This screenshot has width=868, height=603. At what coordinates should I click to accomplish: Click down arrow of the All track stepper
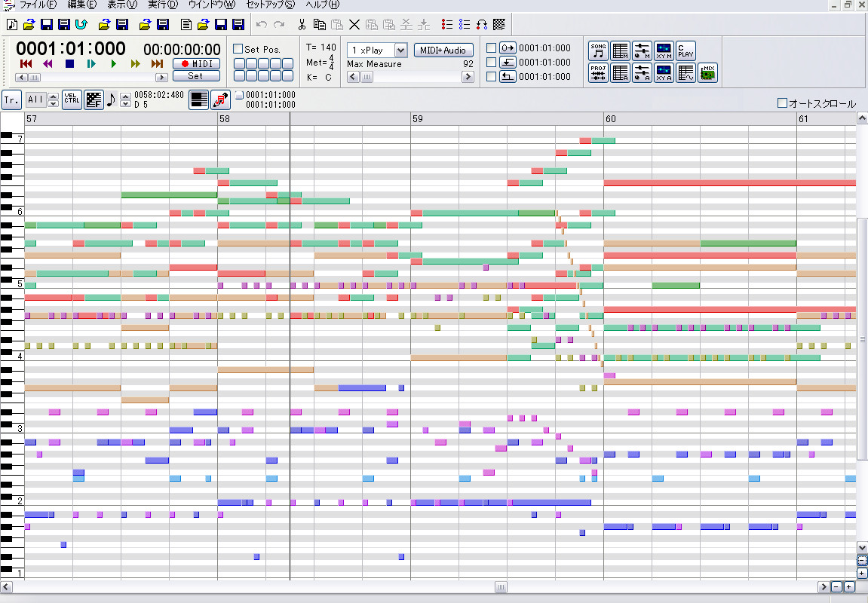click(53, 103)
